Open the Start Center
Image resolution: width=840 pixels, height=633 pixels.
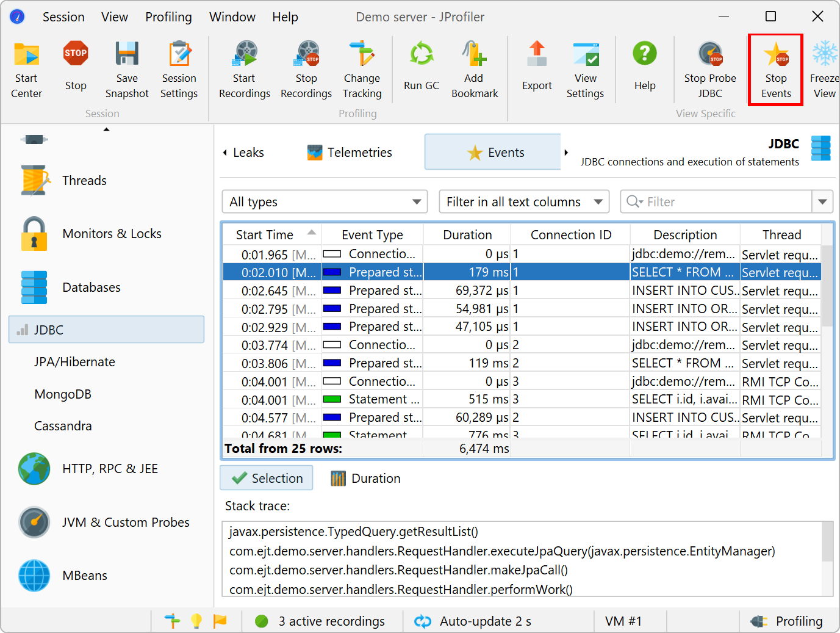click(26, 70)
